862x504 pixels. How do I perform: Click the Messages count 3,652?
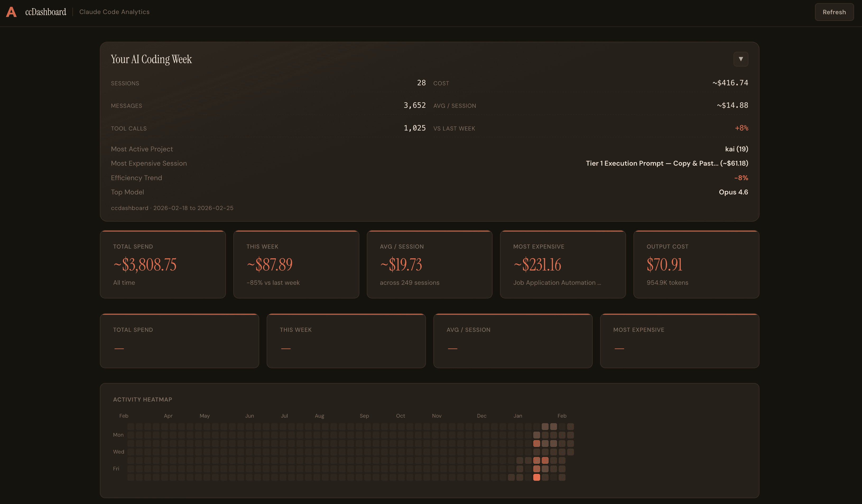415,105
